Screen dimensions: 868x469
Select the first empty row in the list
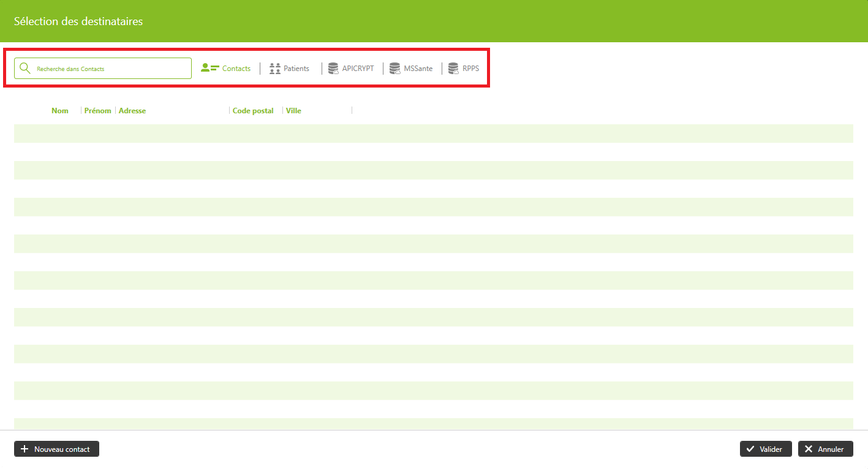(x=433, y=133)
